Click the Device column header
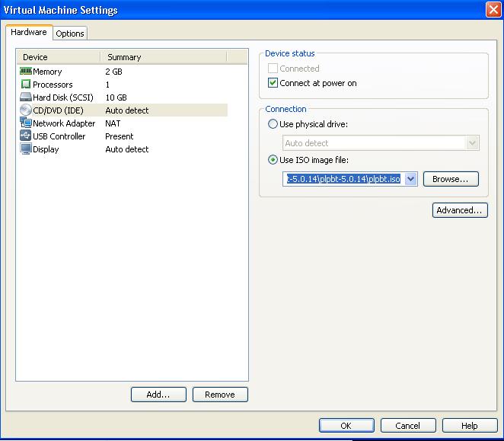 [59, 57]
